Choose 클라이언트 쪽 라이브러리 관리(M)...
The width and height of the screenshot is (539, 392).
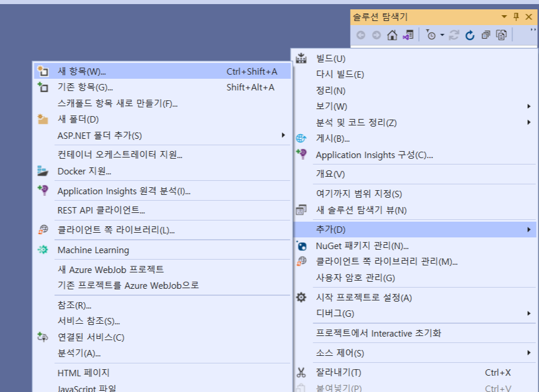tap(415, 261)
